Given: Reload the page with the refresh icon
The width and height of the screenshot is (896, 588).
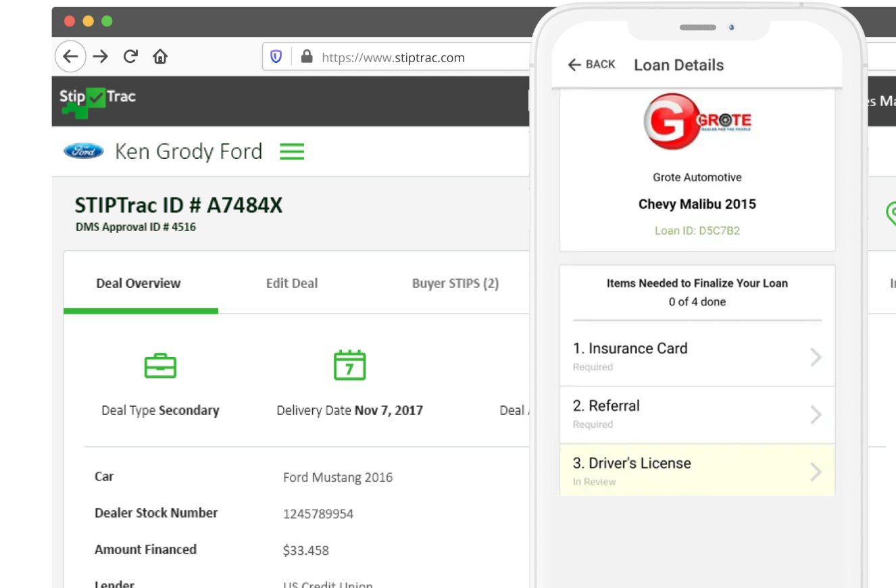Looking at the screenshot, I should (130, 57).
